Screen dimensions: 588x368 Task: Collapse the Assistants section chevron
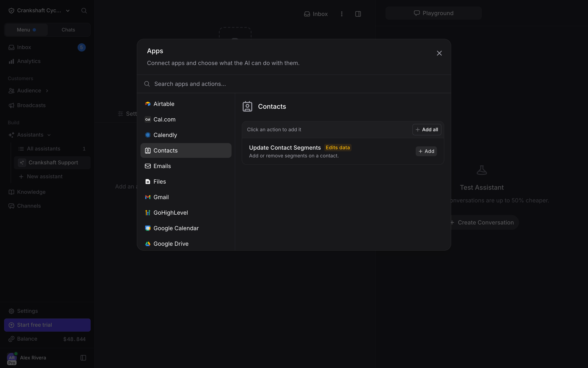[x=49, y=135]
